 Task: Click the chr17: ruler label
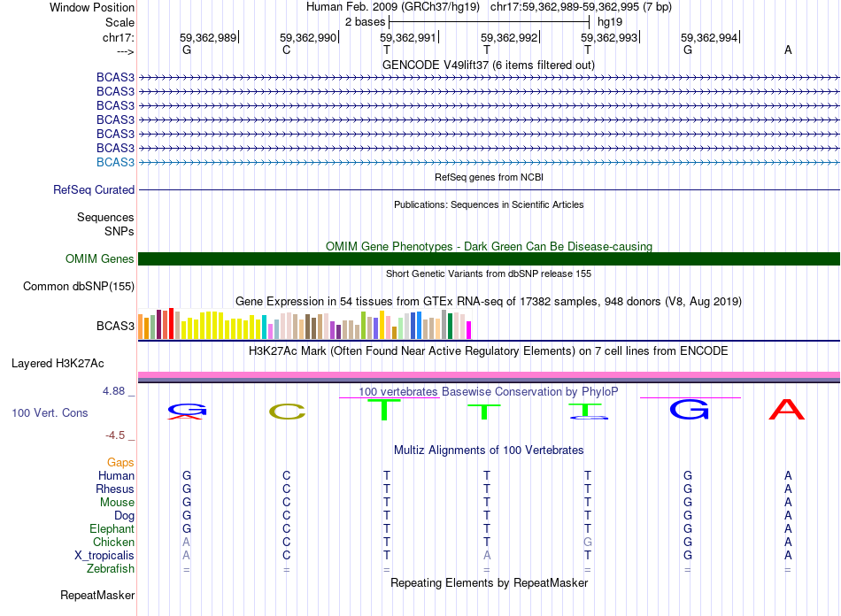click(118, 37)
